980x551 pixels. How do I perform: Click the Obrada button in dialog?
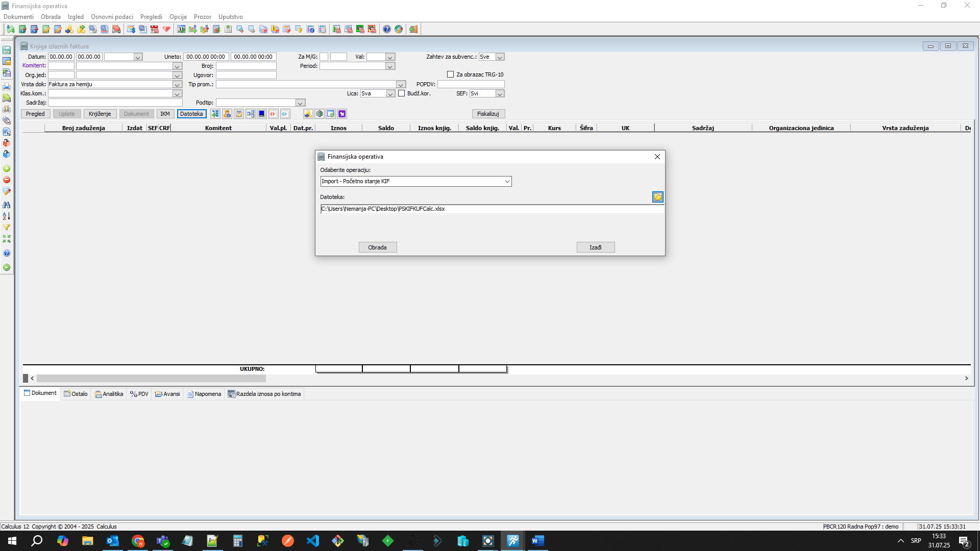pos(377,247)
